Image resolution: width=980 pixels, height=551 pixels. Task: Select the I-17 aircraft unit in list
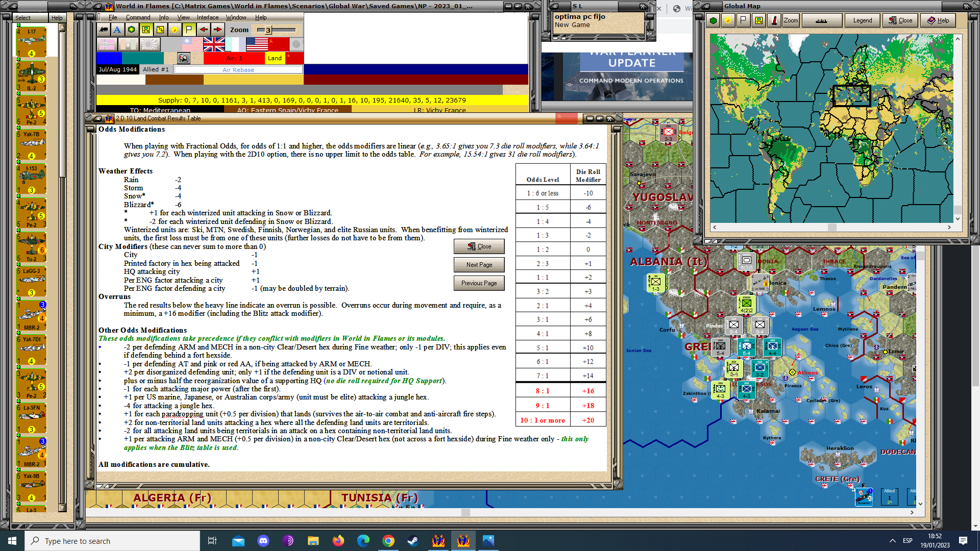(32, 42)
